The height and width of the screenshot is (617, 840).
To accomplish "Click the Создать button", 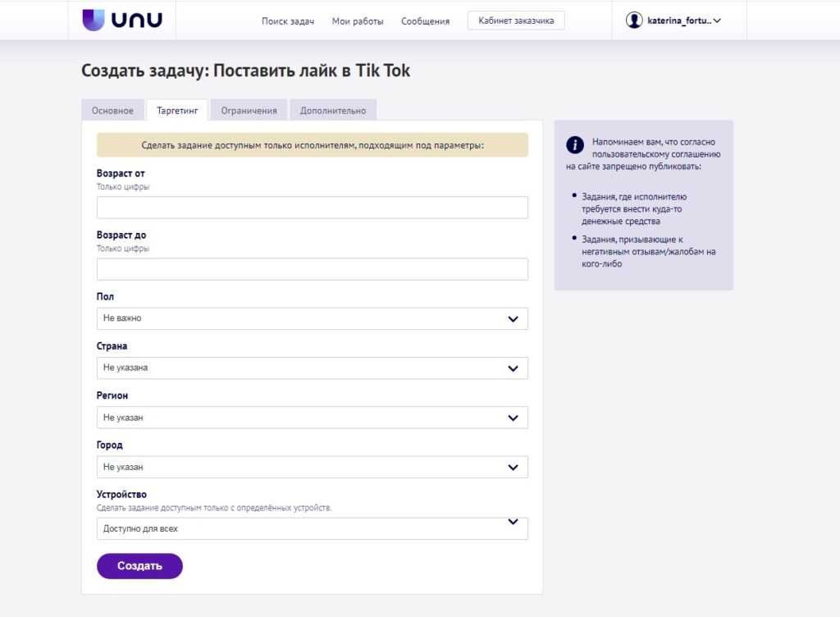I will pos(139,566).
